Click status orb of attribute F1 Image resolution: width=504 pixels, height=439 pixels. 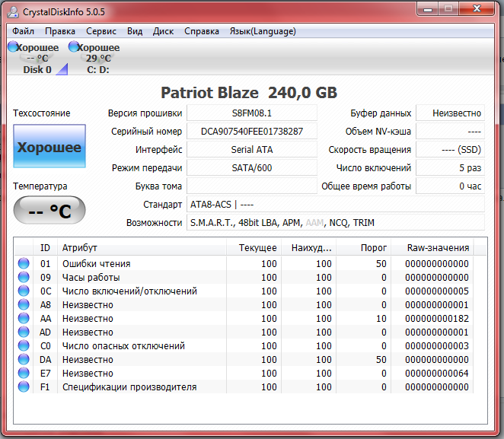point(24,387)
